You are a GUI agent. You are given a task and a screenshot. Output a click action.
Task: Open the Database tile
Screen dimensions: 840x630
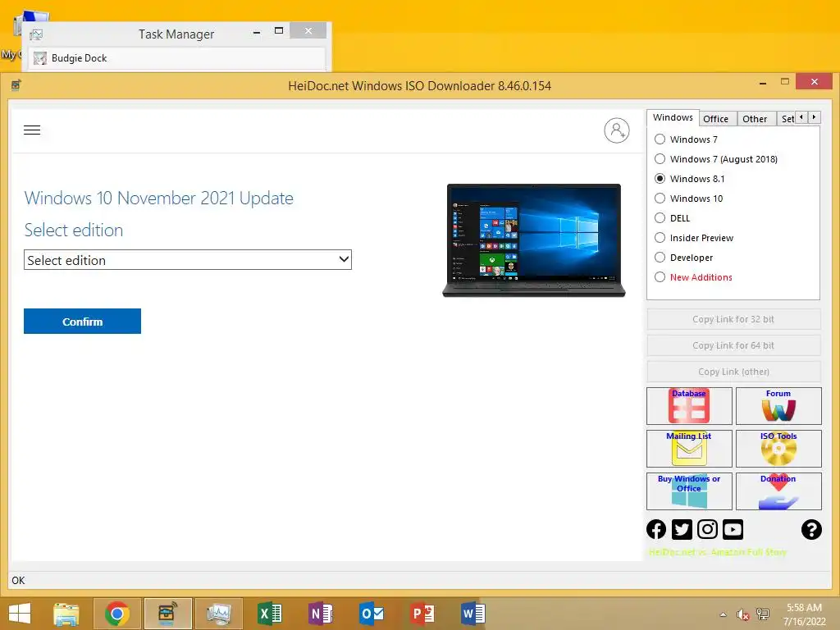point(689,406)
